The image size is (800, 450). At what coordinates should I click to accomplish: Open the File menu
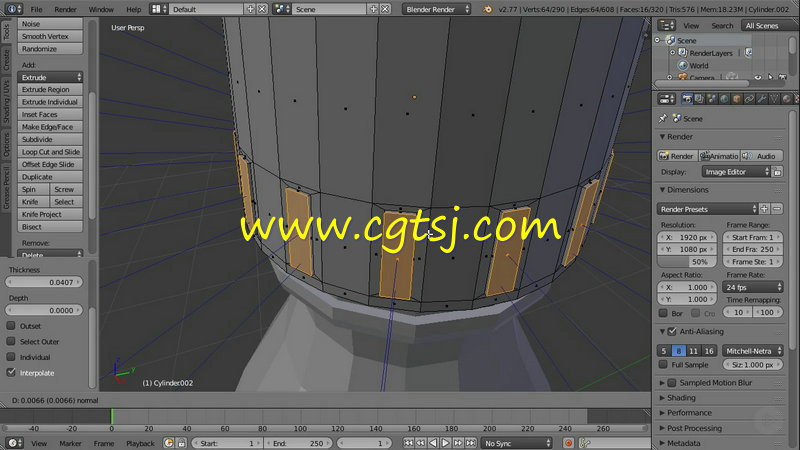[36, 9]
